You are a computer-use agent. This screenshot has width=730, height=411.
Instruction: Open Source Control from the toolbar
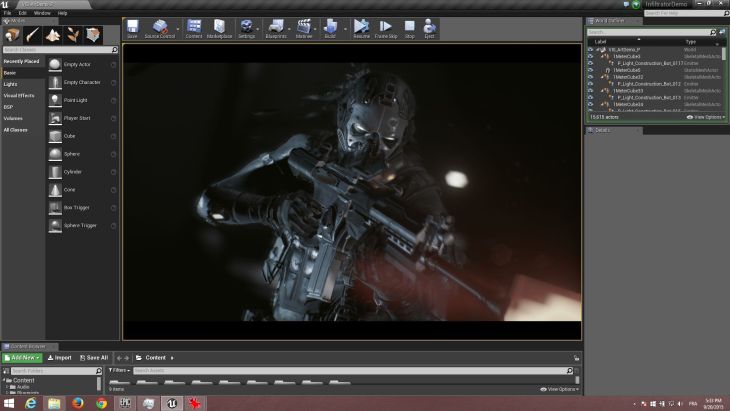point(160,29)
